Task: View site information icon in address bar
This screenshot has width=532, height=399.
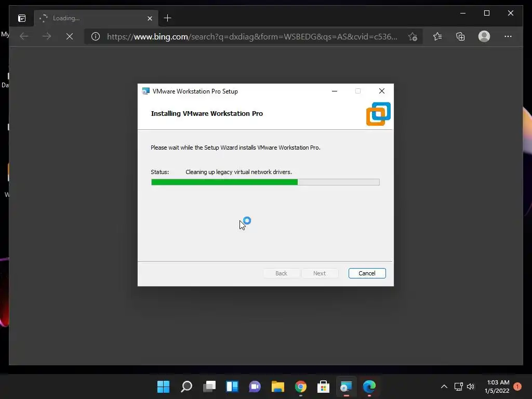Action: point(96,36)
